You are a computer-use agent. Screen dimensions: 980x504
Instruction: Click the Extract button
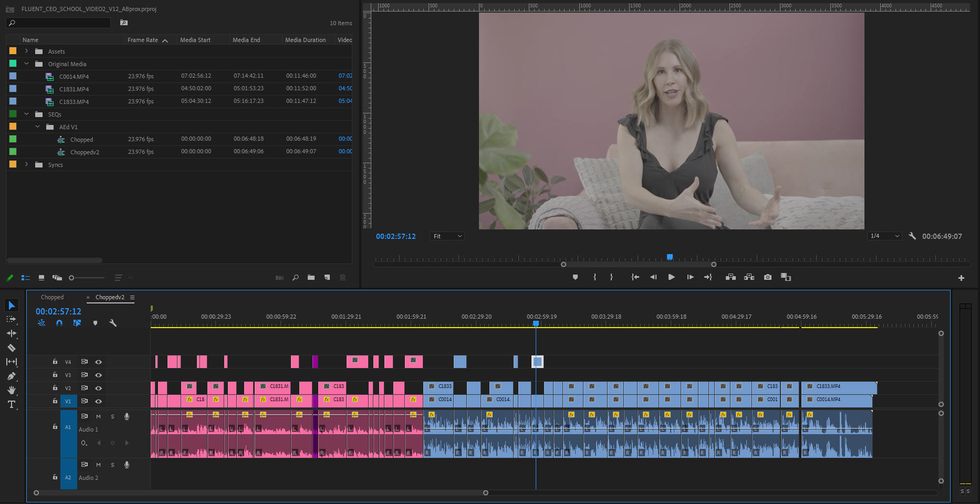tap(749, 277)
